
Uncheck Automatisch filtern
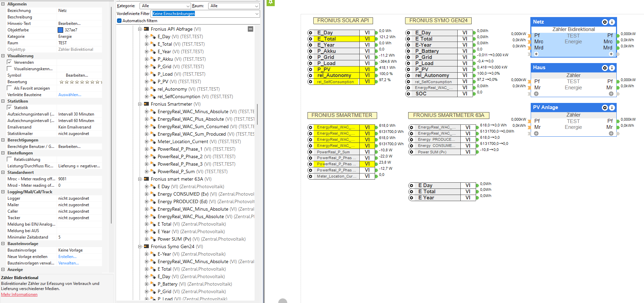pos(119,21)
